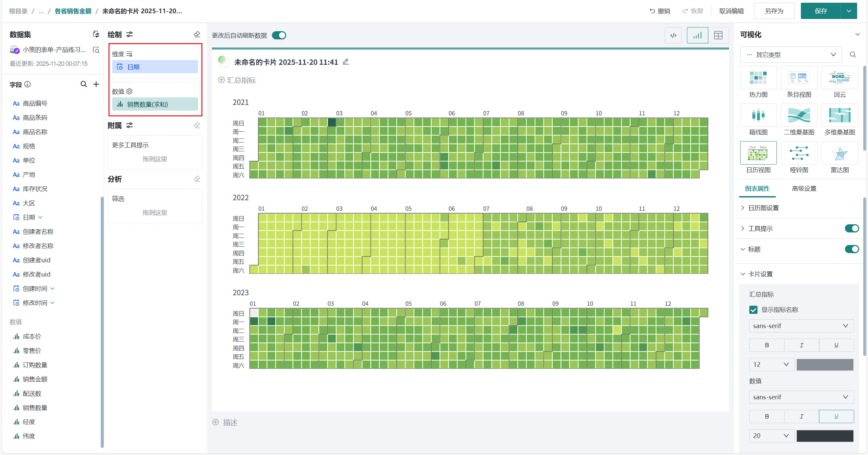The image size is (868, 455).
Task: Click pencil icon to rename card title
Action: (x=346, y=62)
